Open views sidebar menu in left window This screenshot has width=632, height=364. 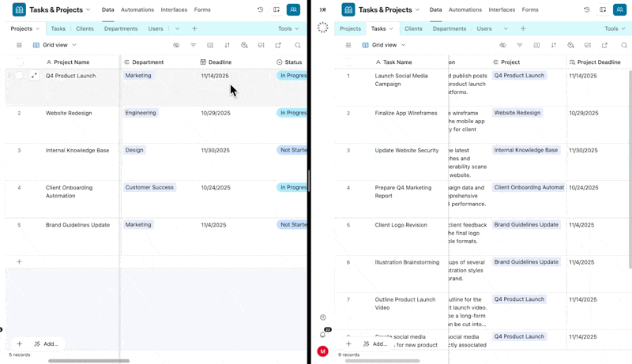coord(19,45)
